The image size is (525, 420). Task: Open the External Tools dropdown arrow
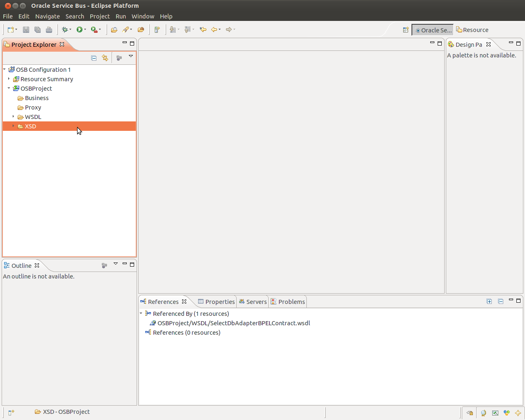point(100,30)
